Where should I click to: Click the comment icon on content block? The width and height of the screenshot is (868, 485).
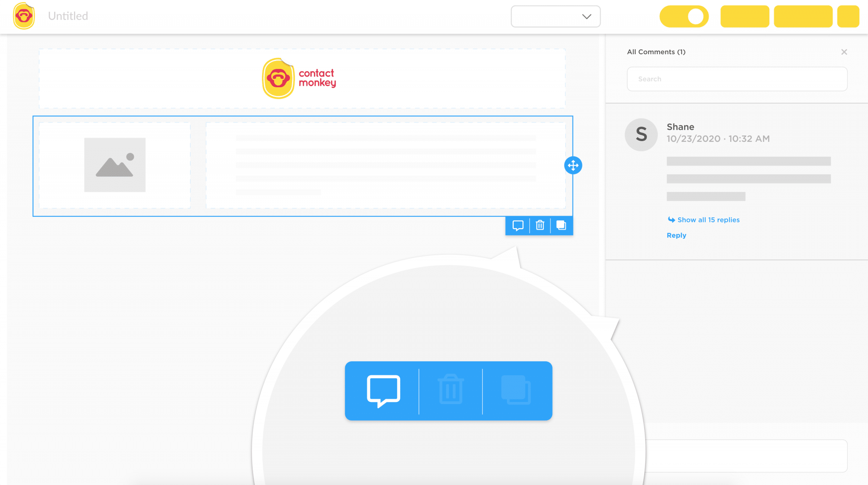(x=517, y=225)
